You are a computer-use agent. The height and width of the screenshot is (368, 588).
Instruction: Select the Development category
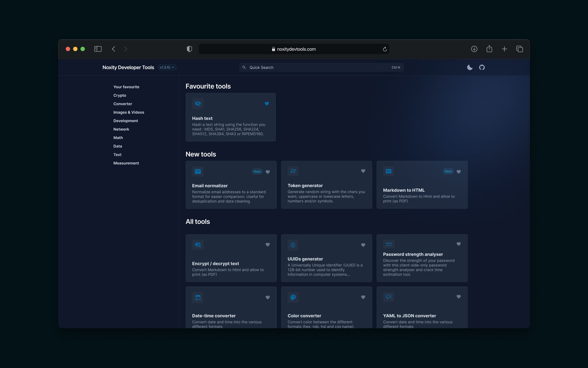(x=125, y=121)
